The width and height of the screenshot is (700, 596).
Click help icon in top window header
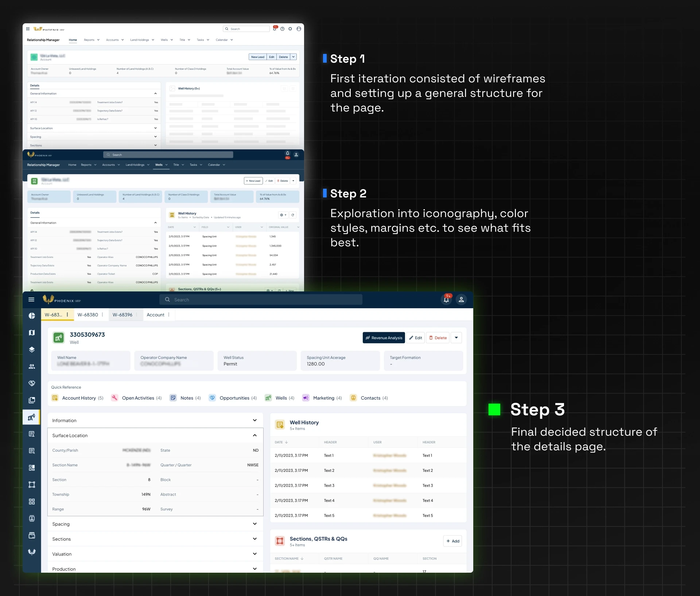tap(282, 29)
